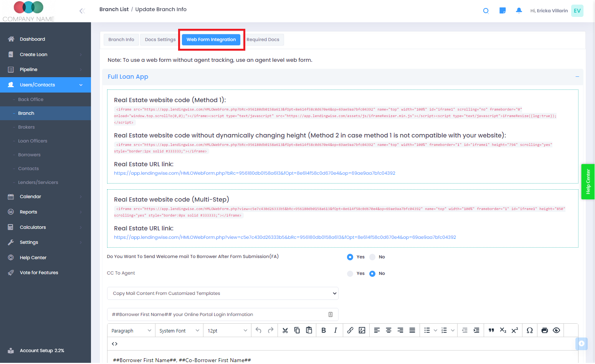Open Calculators in the sidebar
This screenshot has height=364, width=595.
pyautogui.click(x=45, y=227)
